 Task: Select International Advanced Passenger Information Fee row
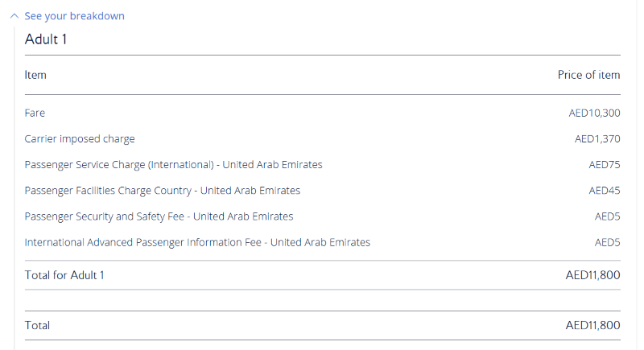[x=323, y=242]
